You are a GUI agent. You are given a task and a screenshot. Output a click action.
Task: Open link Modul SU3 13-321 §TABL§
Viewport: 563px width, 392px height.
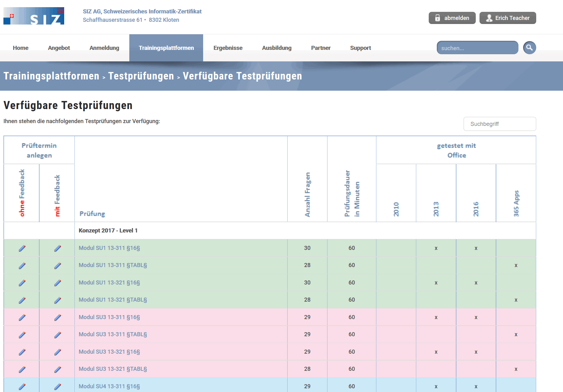click(113, 369)
